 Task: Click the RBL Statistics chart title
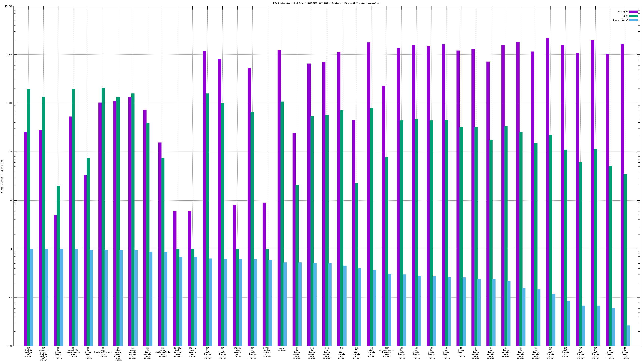[x=326, y=3]
